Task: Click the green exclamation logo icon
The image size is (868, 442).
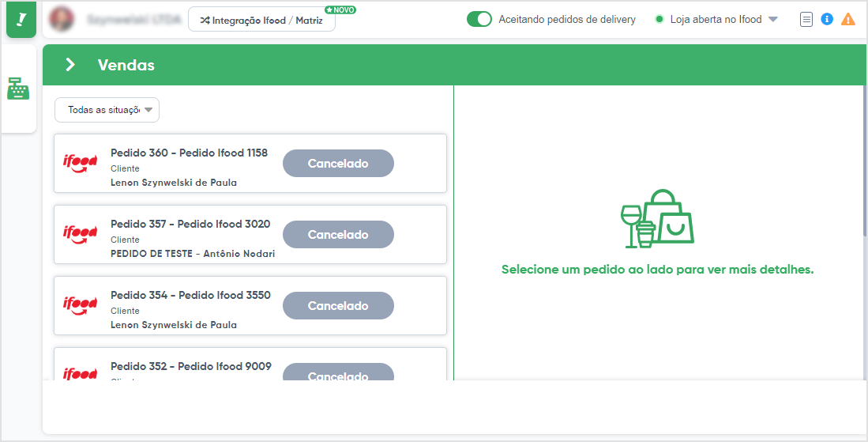Action: [21, 20]
